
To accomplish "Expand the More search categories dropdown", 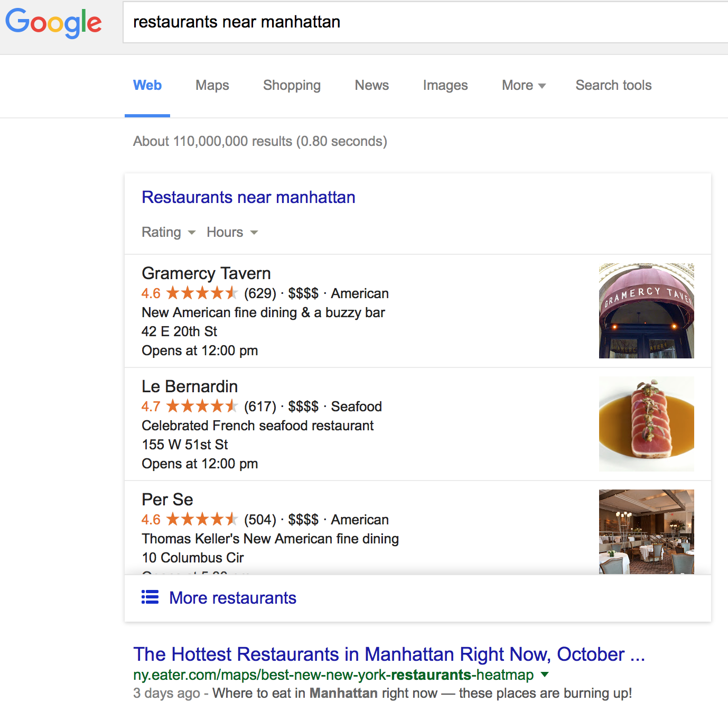I will click(x=523, y=86).
